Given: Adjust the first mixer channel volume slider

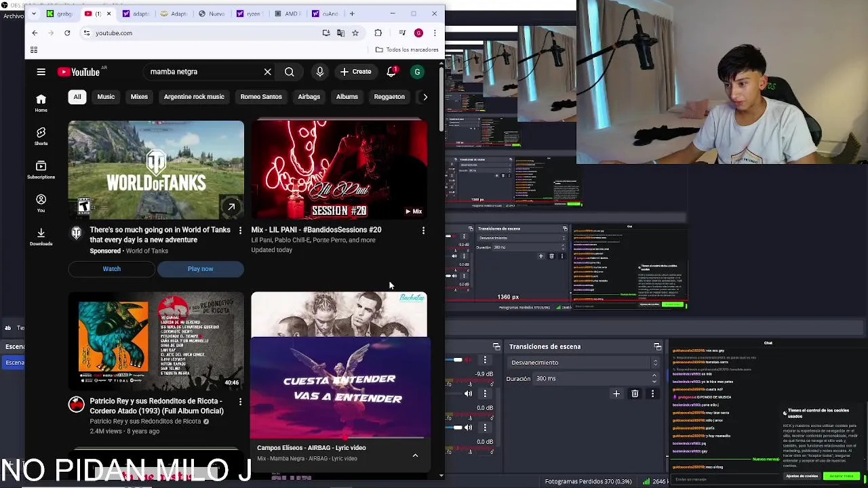Looking at the screenshot, I should tap(458, 360).
